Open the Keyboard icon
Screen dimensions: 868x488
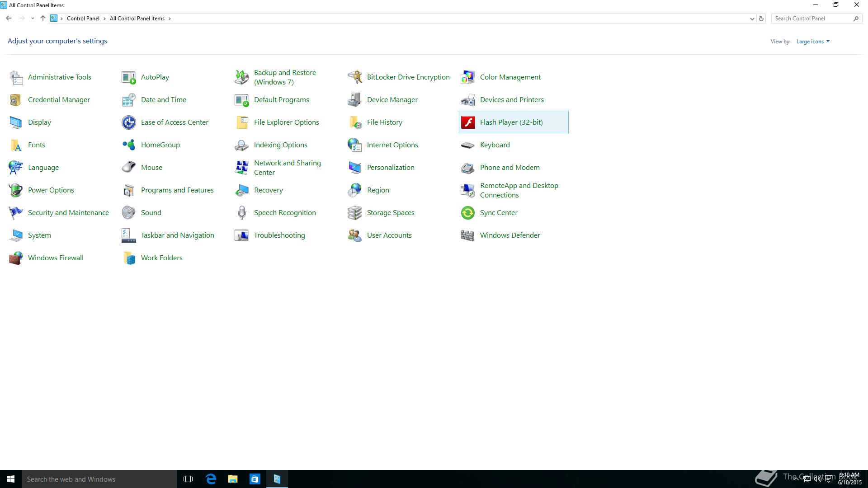[x=468, y=145]
